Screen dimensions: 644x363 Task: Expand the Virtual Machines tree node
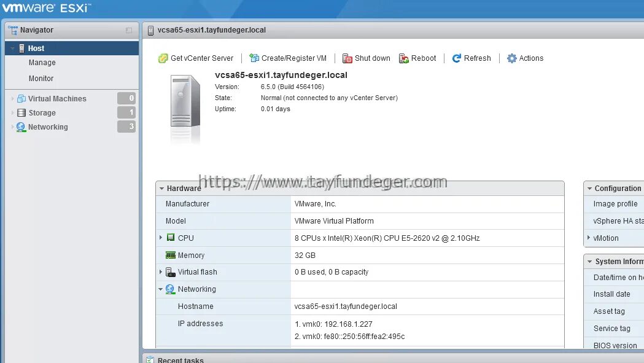click(12, 99)
